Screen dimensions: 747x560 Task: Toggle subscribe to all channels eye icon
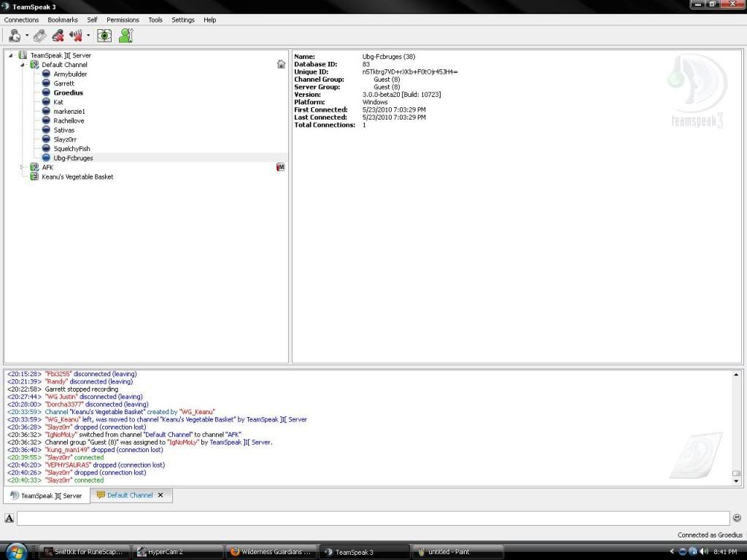point(104,35)
